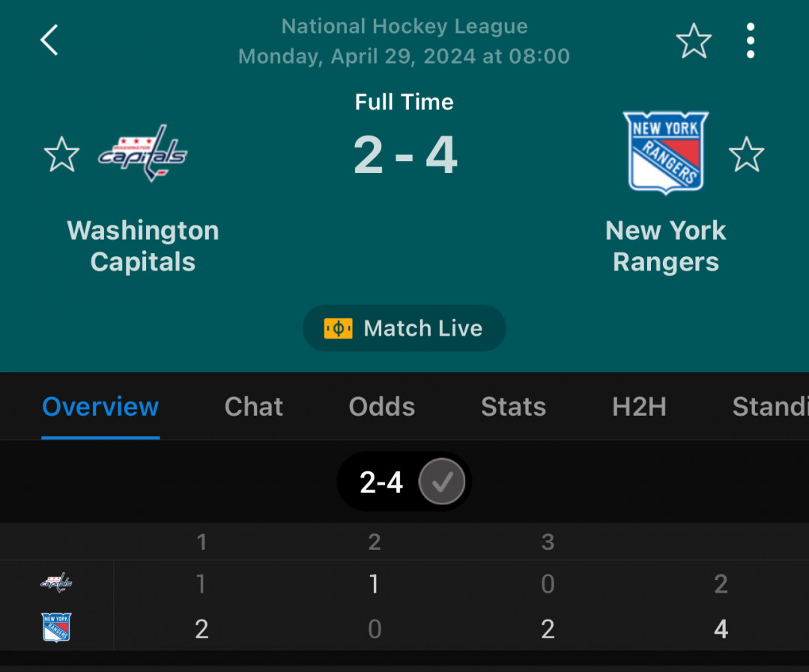Click the checkmark beside the 2-4 score

pyautogui.click(x=442, y=482)
